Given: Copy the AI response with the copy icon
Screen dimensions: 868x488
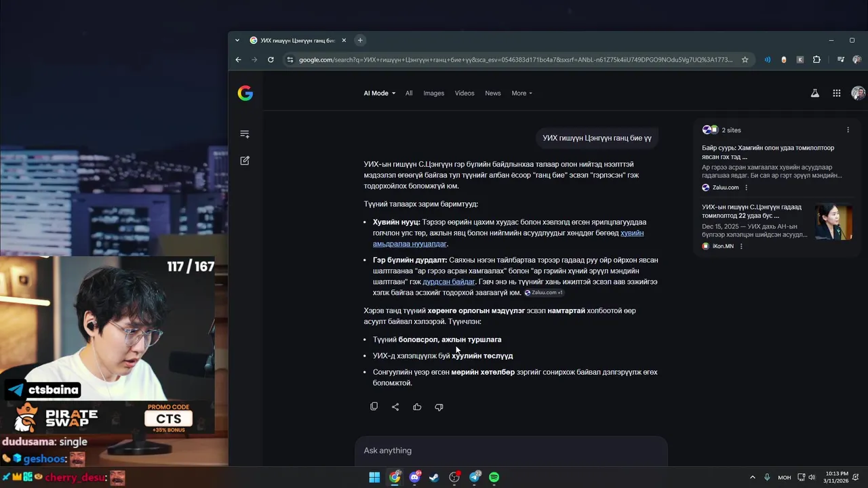Looking at the screenshot, I should 374,407.
